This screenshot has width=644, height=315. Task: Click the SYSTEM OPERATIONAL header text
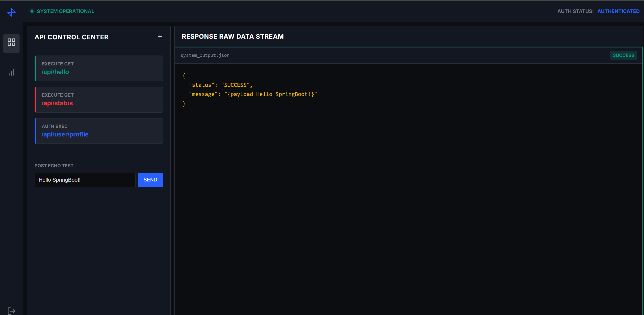pos(66,11)
